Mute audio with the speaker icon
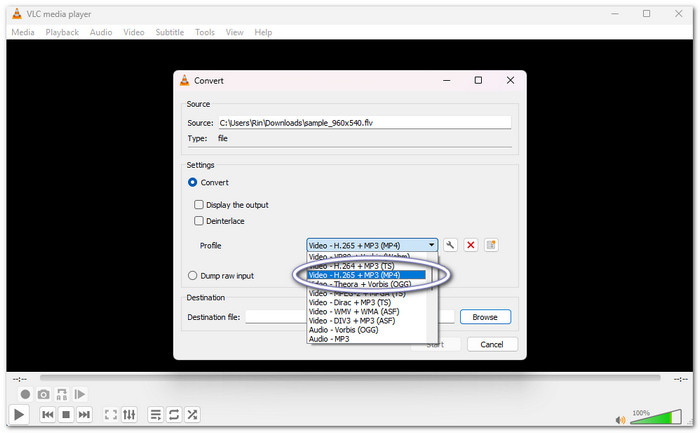This screenshot has height=433, width=700. point(621,420)
